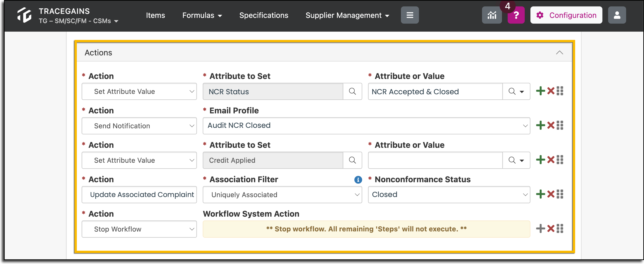Open the Uniquely Associated filter dropdown
The width and height of the screenshot is (644, 264).
[x=282, y=195]
